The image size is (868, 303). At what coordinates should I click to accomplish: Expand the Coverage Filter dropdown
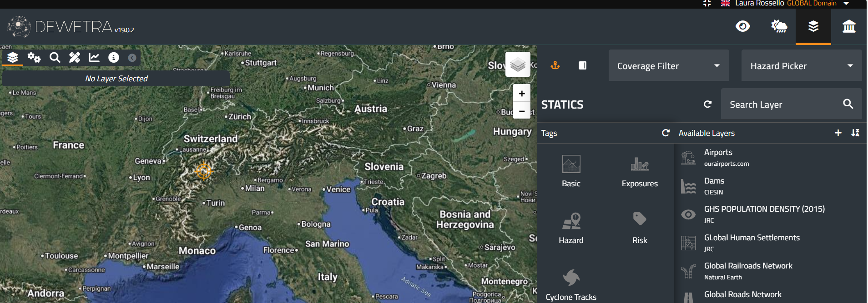tap(669, 66)
